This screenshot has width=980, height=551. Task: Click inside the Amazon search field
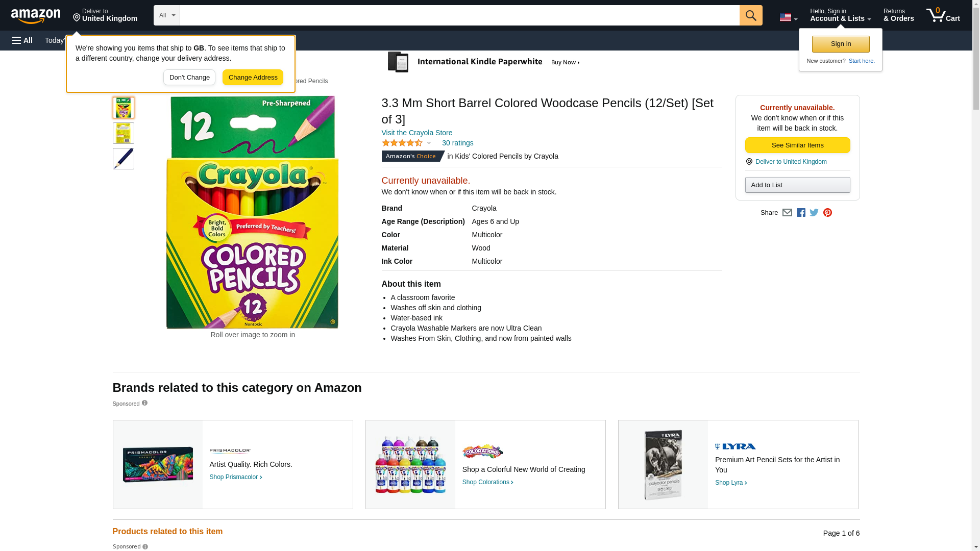459,15
